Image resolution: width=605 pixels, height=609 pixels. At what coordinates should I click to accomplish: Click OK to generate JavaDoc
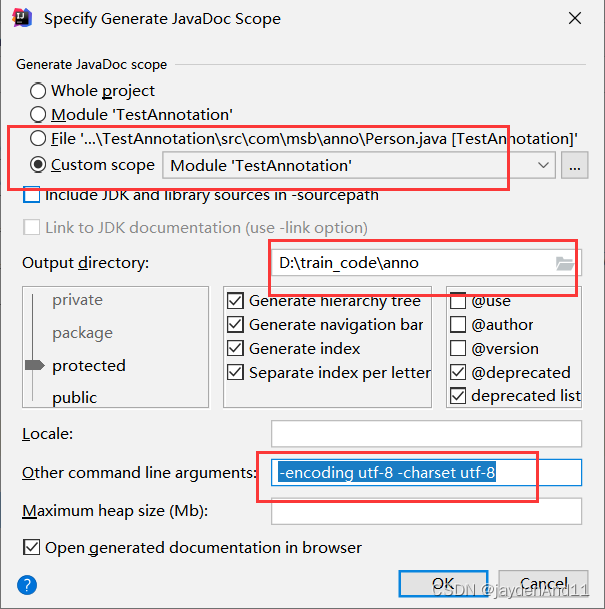point(443,583)
